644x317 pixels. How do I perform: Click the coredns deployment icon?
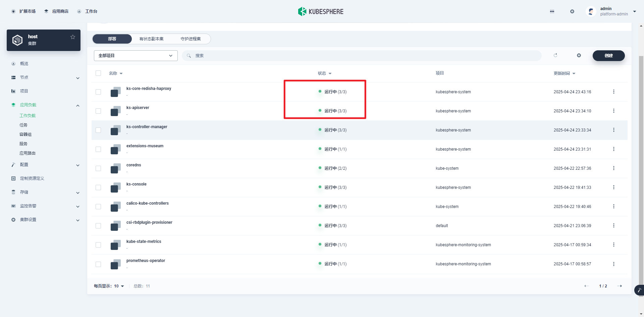(x=116, y=168)
